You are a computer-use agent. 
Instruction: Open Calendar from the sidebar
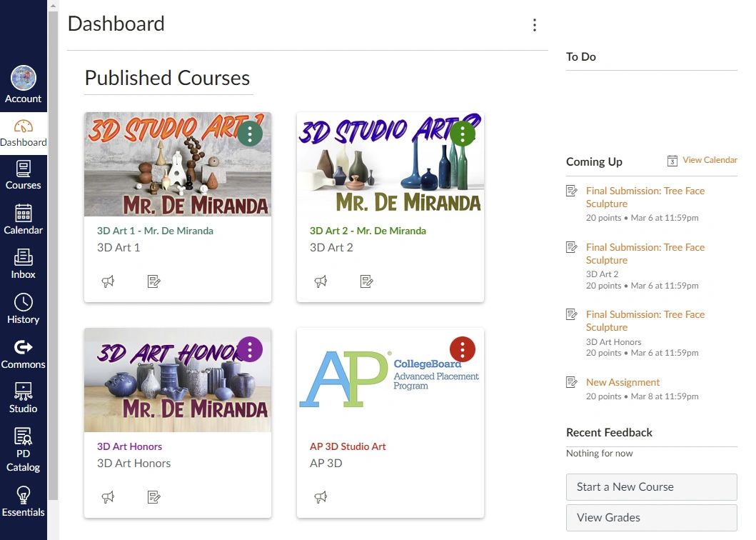tap(23, 219)
